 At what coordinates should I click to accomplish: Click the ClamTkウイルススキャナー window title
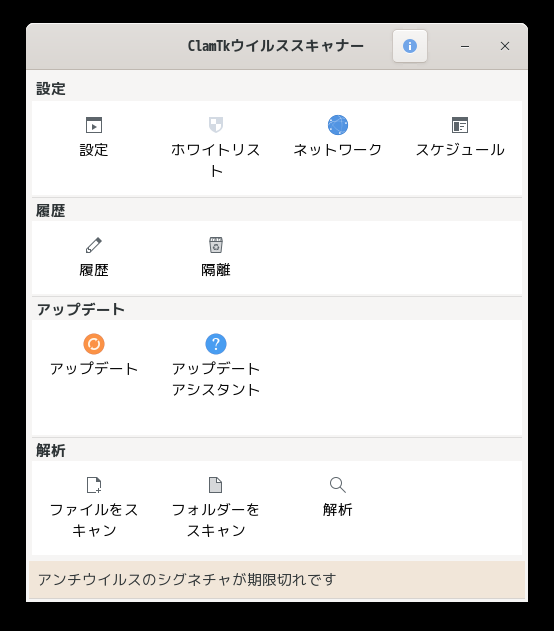276,46
